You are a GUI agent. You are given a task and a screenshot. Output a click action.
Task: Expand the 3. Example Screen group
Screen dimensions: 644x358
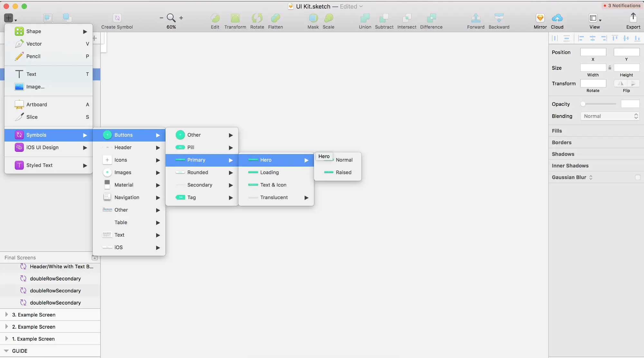pos(6,315)
